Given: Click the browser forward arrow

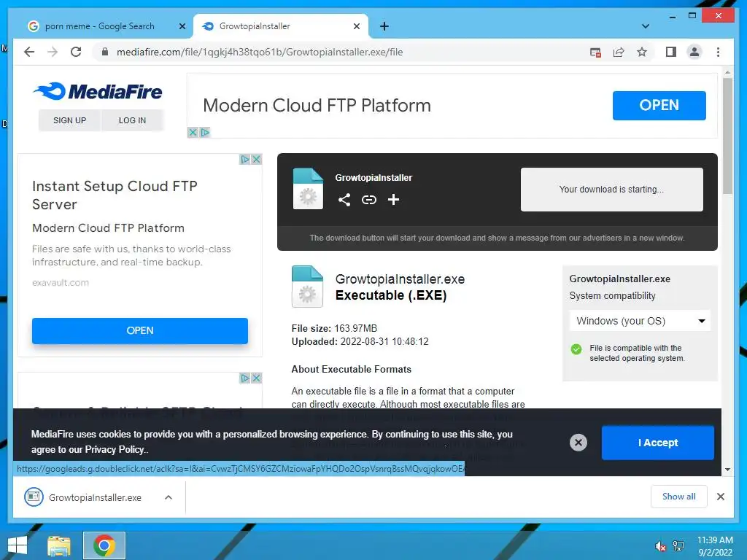Looking at the screenshot, I should click(x=53, y=52).
